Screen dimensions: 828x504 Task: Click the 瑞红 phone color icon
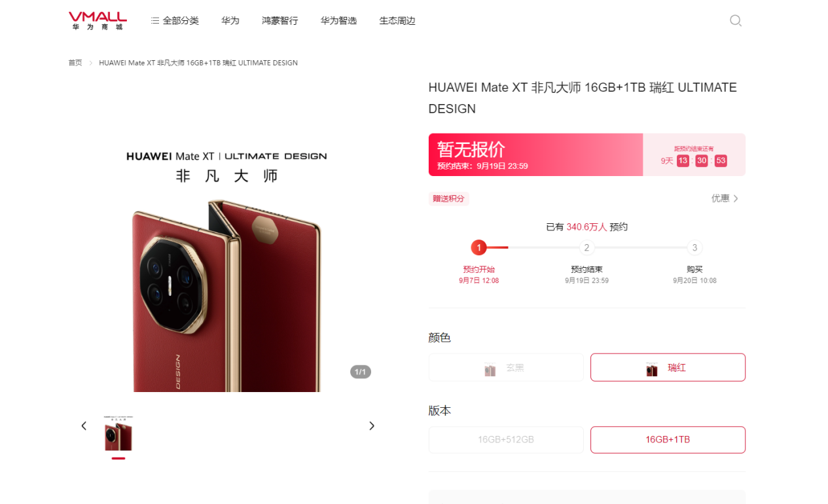pyautogui.click(x=652, y=369)
